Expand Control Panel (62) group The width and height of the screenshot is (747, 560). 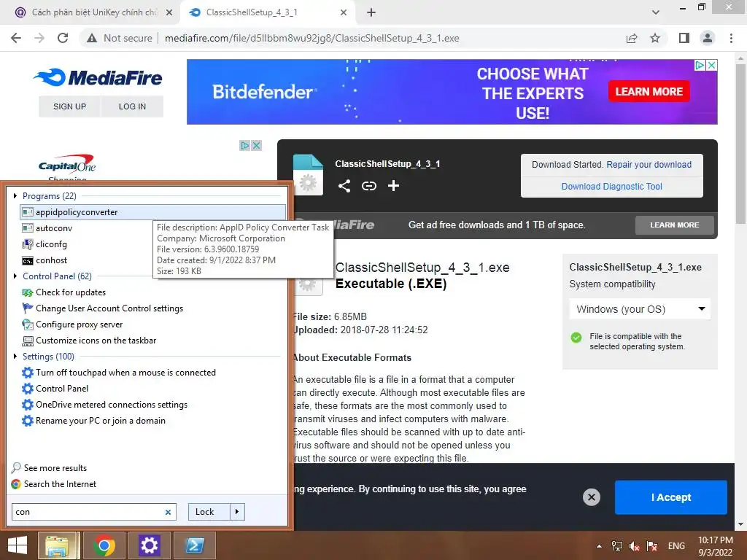click(x=15, y=276)
